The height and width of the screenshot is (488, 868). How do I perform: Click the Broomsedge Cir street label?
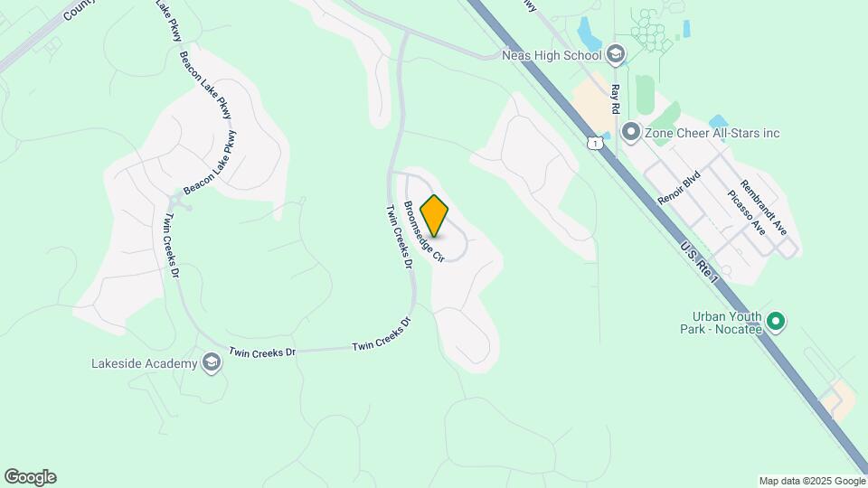pyautogui.click(x=423, y=231)
